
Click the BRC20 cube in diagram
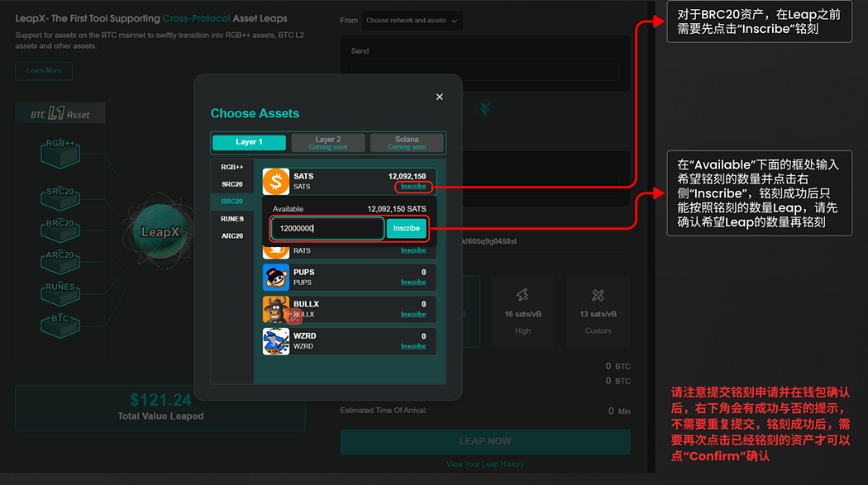tap(60, 231)
